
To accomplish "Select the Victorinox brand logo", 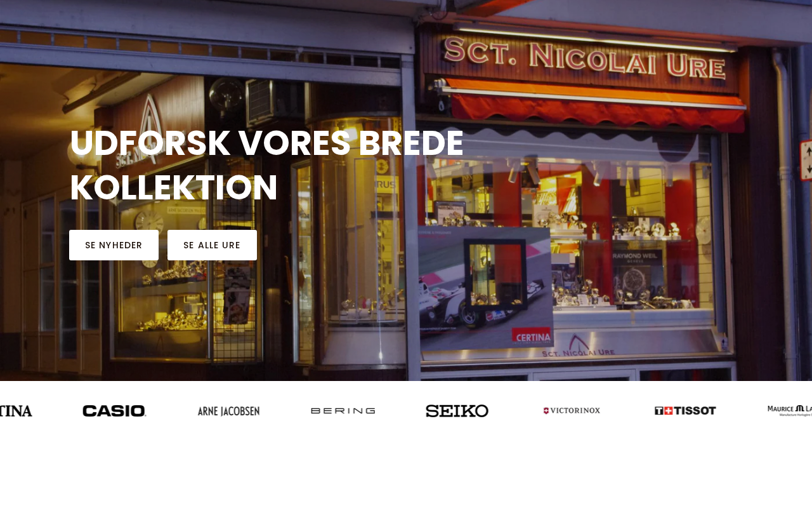I will coord(572,411).
